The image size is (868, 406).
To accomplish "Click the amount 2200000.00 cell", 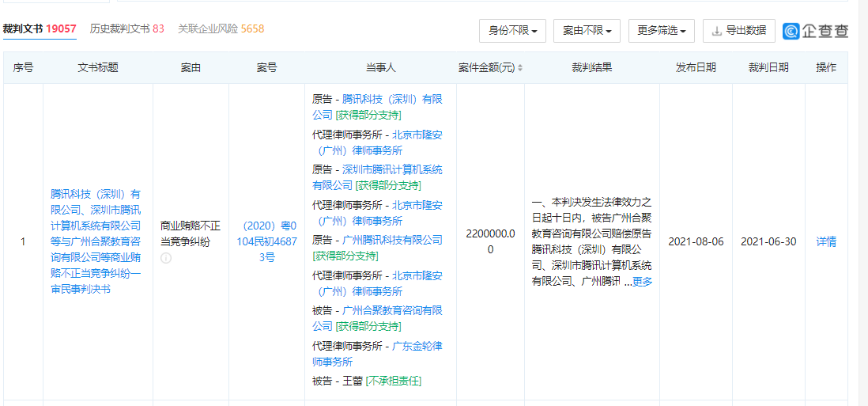I will (490, 241).
